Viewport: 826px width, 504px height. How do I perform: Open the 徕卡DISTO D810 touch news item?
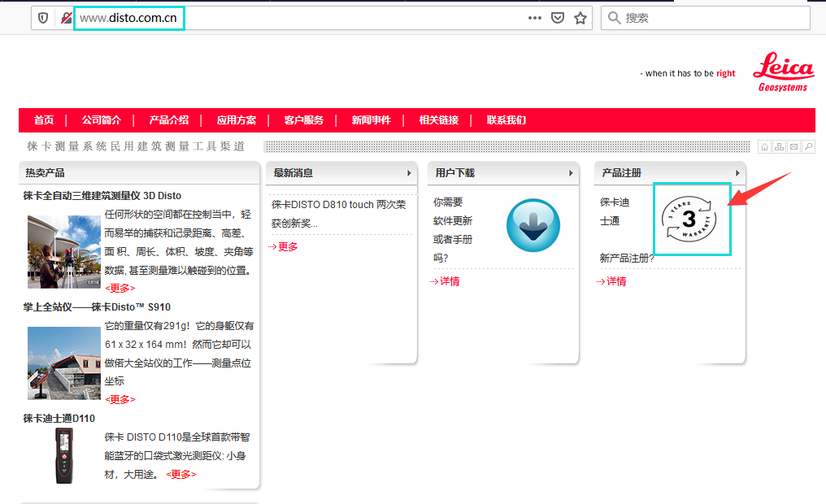coord(339,214)
